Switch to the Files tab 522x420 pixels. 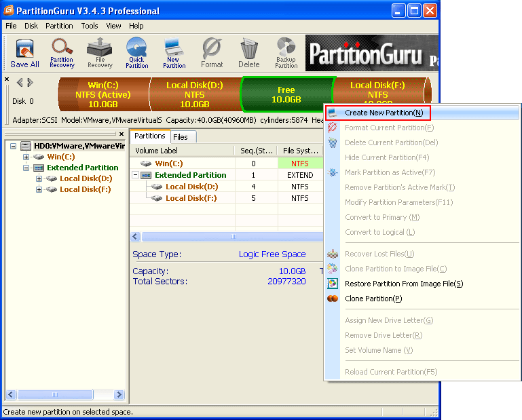(x=183, y=137)
